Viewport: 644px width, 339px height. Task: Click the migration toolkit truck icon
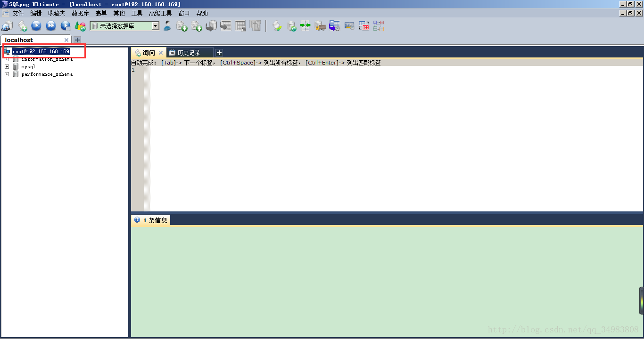pyautogui.click(x=320, y=26)
